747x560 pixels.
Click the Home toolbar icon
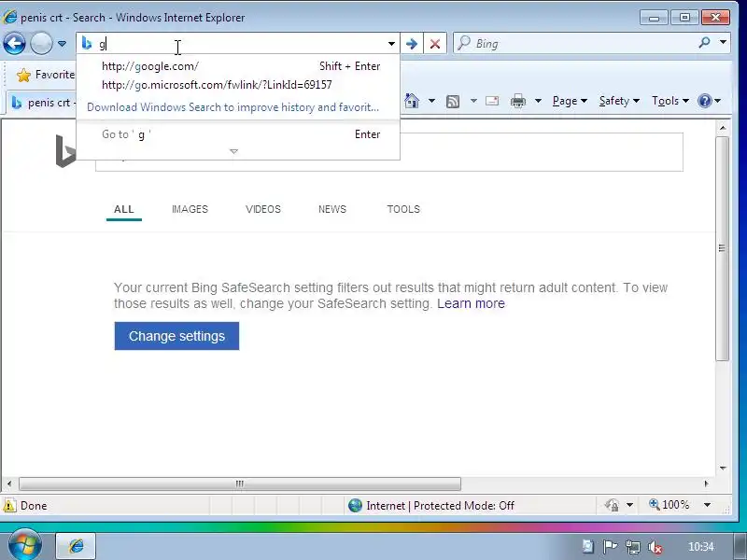412,101
